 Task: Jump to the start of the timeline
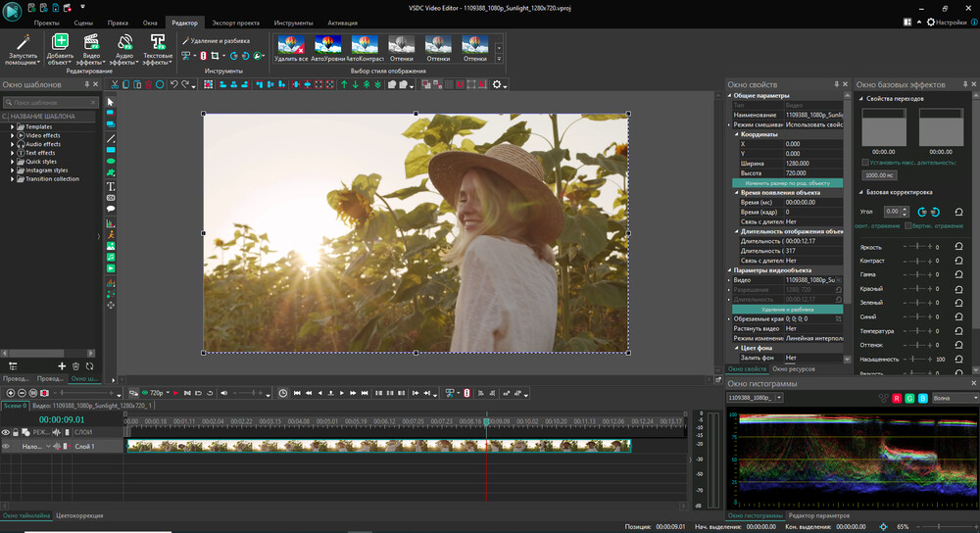point(297,393)
